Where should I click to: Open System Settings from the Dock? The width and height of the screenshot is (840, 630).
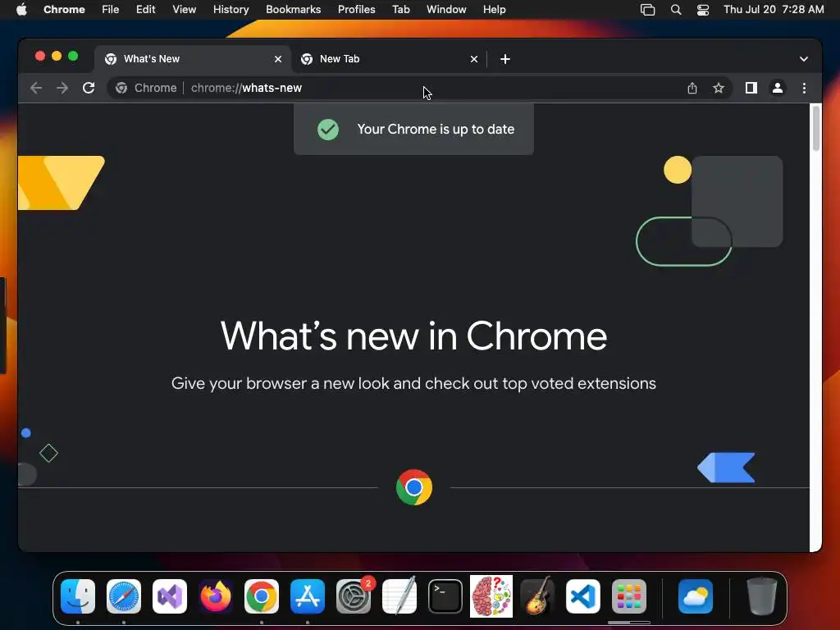(x=354, y=596)
